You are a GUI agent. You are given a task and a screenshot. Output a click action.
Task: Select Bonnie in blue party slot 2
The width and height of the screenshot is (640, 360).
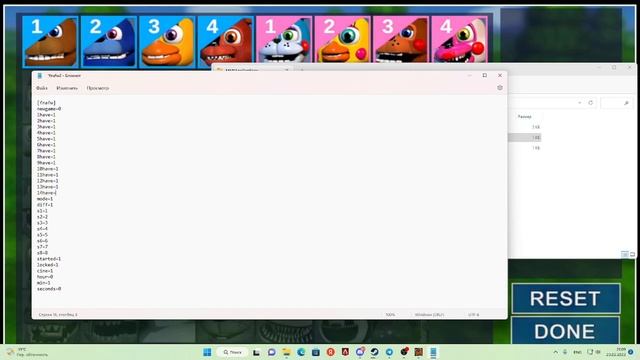pos(109,42)
